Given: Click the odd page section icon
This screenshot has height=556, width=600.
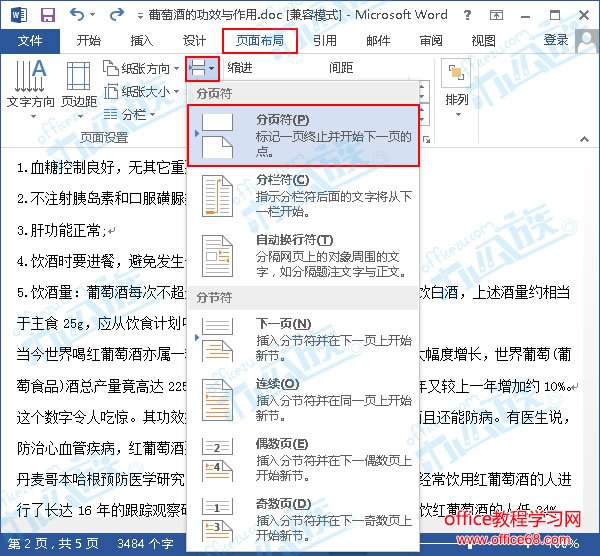Looking at the screenshot, I should tap(217, 520).
